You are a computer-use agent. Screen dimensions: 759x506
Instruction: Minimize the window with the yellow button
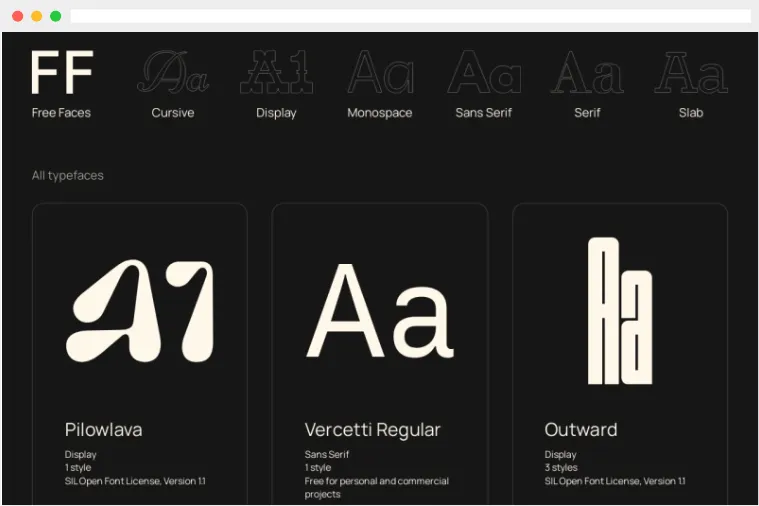36,16
